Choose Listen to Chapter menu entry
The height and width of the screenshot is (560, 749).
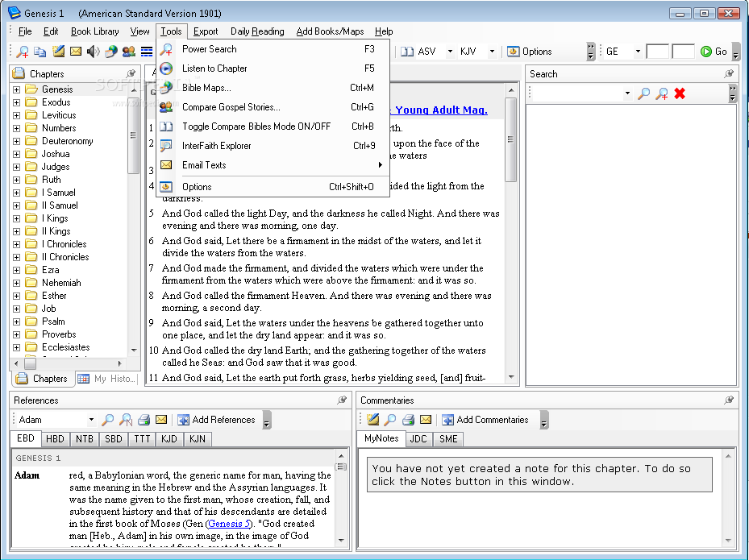tap(273, 68)
